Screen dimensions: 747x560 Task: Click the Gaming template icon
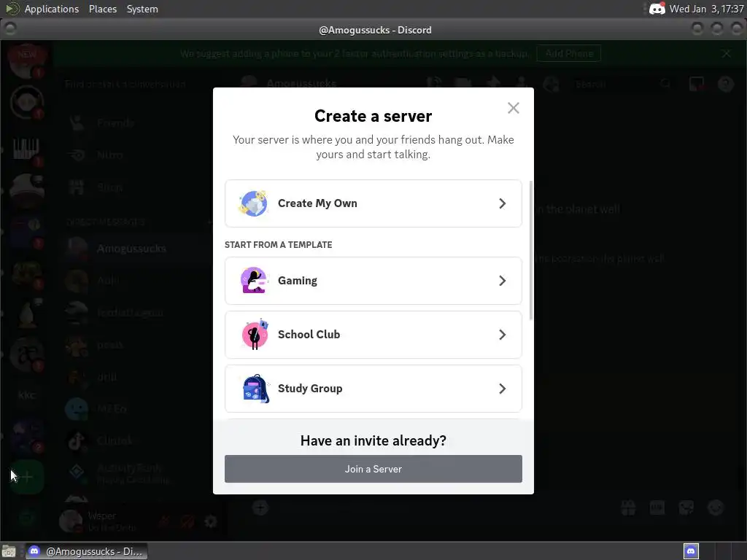(x=253, y=281)
